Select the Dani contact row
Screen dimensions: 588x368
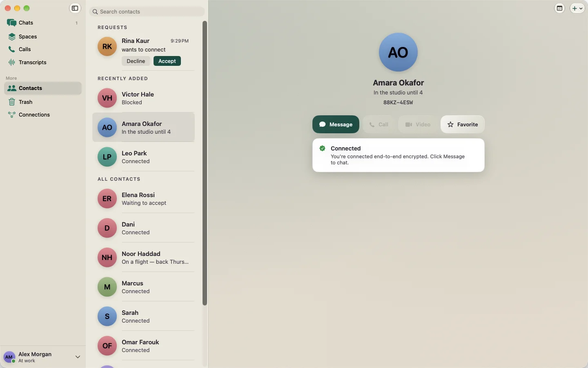pos(144,228)
